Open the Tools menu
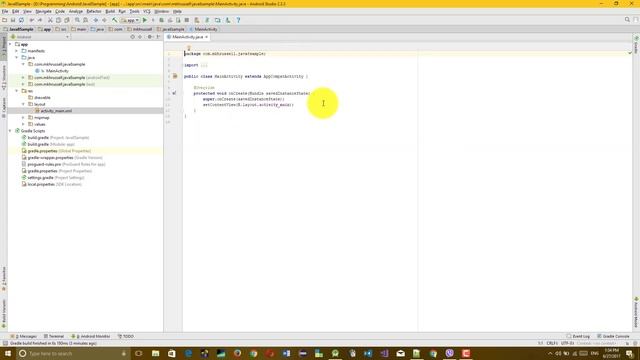 click(134, 11)
